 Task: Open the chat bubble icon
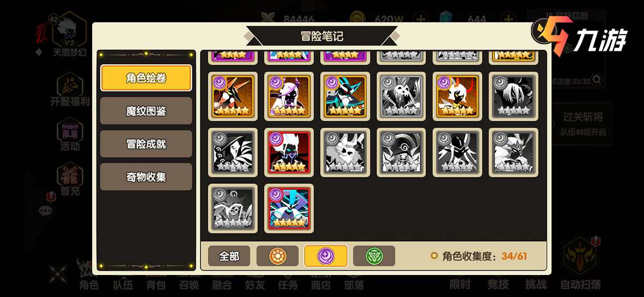[x=47, y=210]
